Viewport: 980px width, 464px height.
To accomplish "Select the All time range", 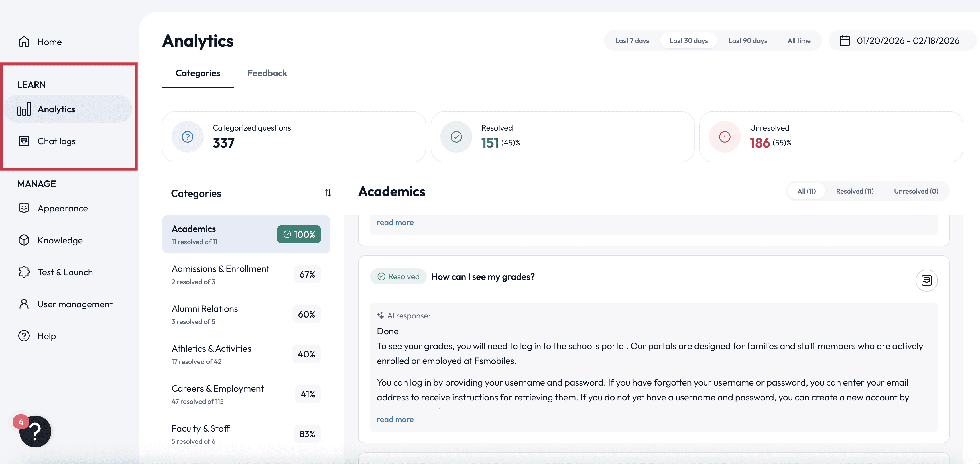I will pyautogui.click(x=799, y=41).
